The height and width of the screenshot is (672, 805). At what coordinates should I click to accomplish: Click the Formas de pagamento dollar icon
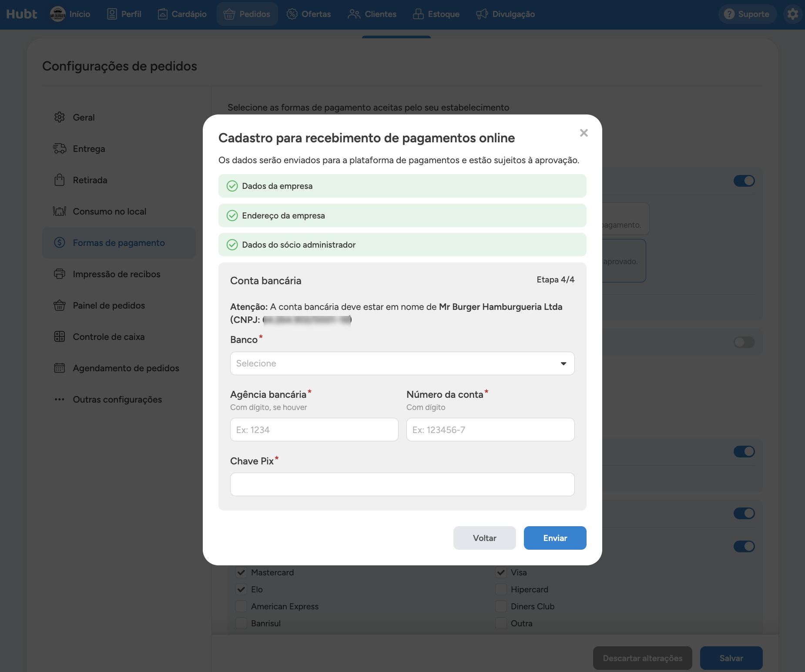click(60, 242)
